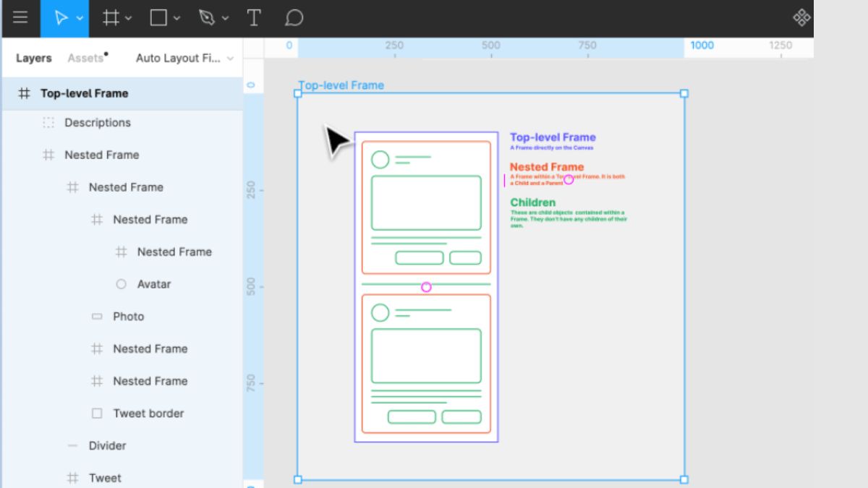Screen dimensions: 868x488
Task: Open the Move tool options chevron
Action: [x=80, y=19]
